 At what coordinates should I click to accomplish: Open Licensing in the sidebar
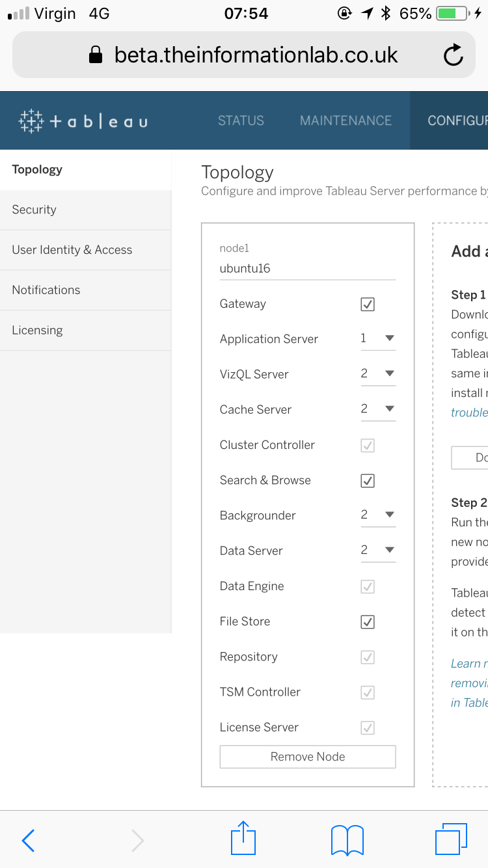85,331
